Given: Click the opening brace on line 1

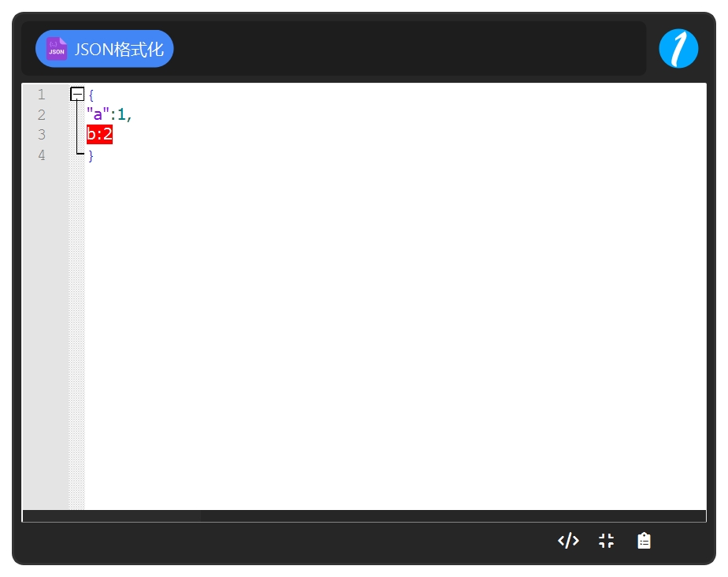Looking at the screenshot, I should (91, 95).
